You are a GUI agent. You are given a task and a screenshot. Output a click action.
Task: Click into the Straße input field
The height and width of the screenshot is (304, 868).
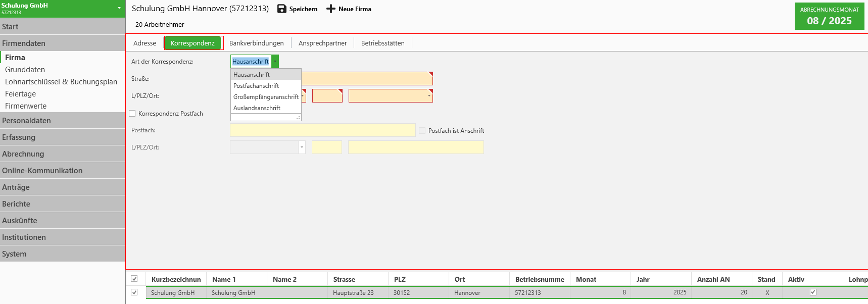pos(367,79)
